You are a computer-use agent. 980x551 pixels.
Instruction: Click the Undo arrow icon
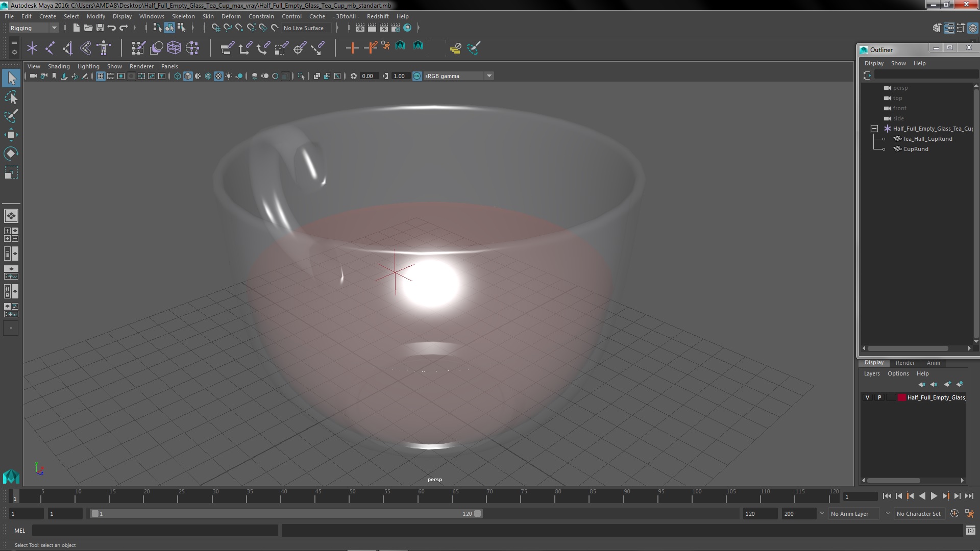pyautogui.click(x=112, y=28)
